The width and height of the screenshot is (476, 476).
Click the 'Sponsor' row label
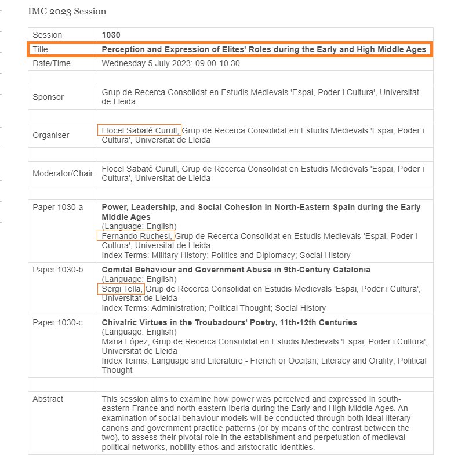(48, 97)
